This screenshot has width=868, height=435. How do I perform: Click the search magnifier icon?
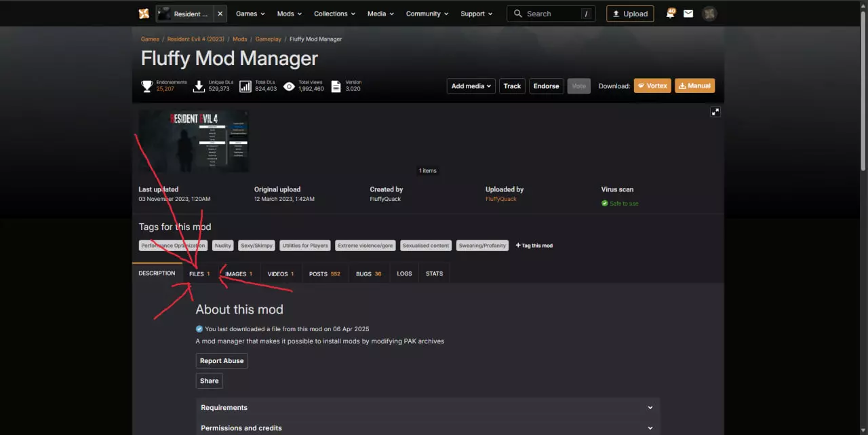tap(518, 14)
